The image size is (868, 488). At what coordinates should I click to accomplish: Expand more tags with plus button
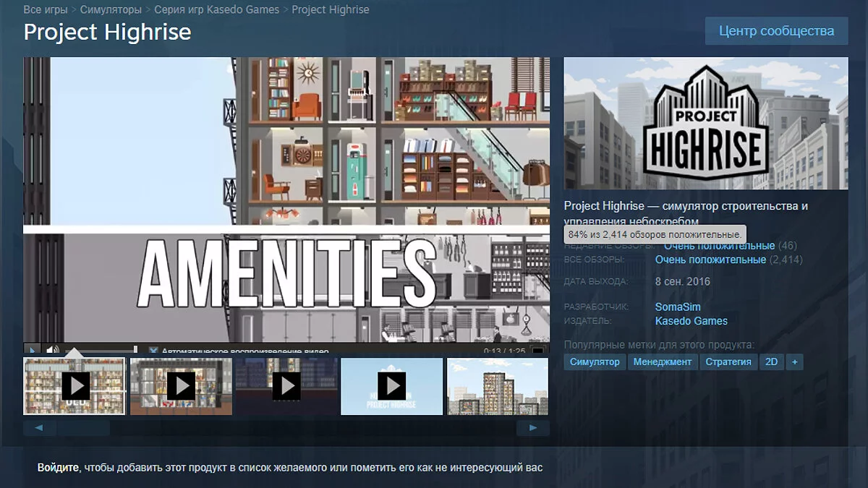tap(794, 361)
